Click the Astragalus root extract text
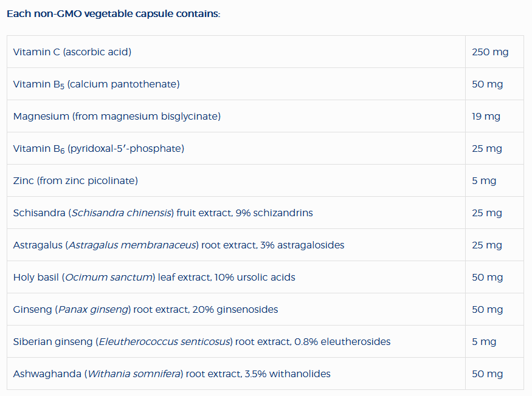The height and width of the screenshot is (396, 532). (179, 245)
